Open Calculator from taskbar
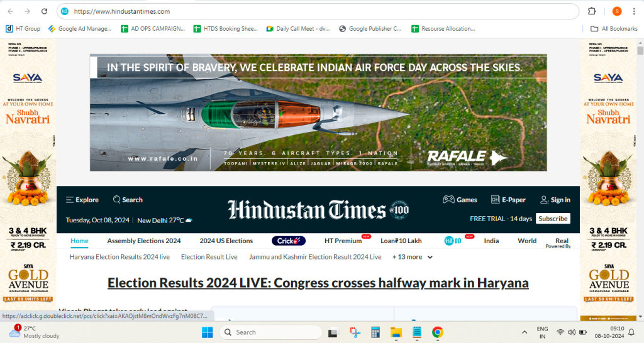The height and width of the screenshot is (343, 644). pyautogui.click(x=375, y=332)
